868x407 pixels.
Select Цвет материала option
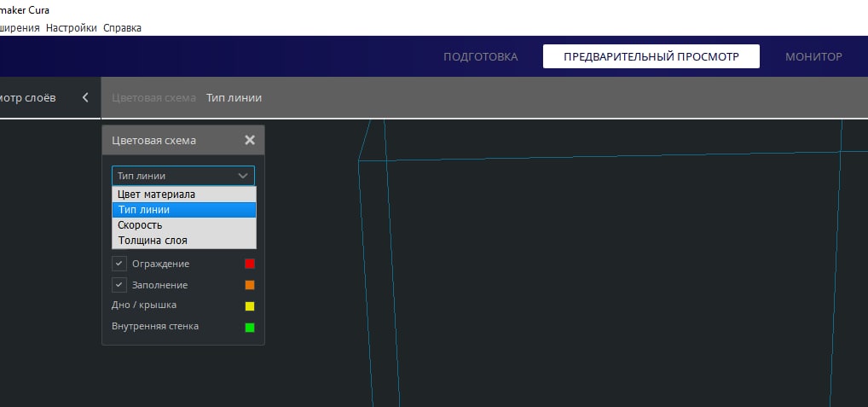coord(184,195)
